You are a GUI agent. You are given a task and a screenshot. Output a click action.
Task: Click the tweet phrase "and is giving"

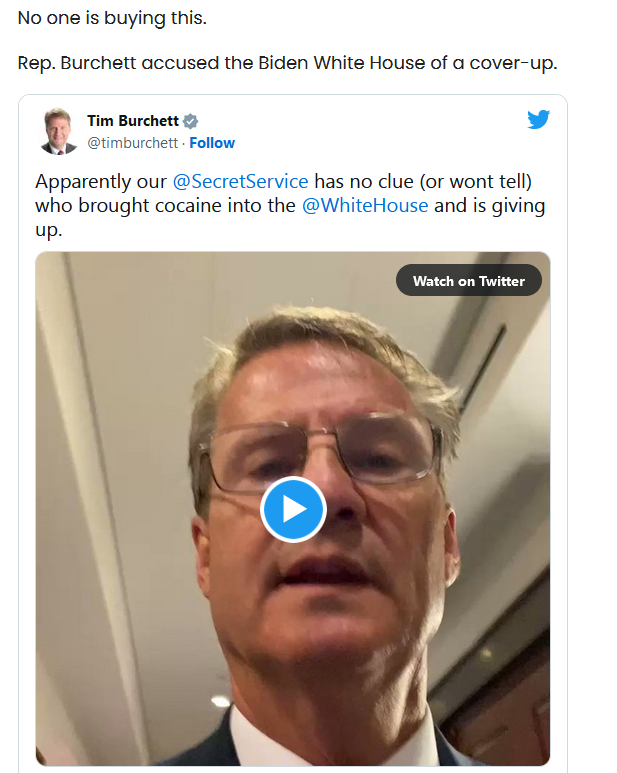489,206
